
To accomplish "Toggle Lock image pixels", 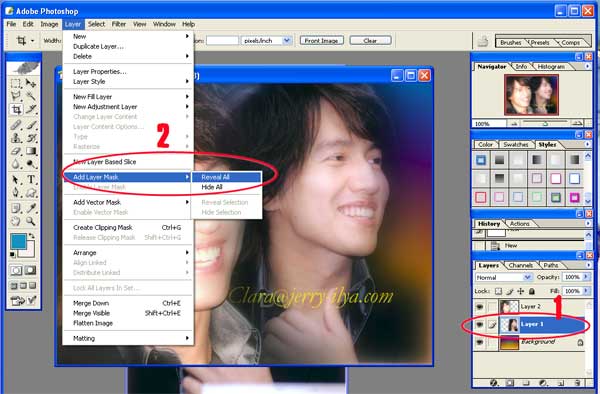I will tap(509, 291).
